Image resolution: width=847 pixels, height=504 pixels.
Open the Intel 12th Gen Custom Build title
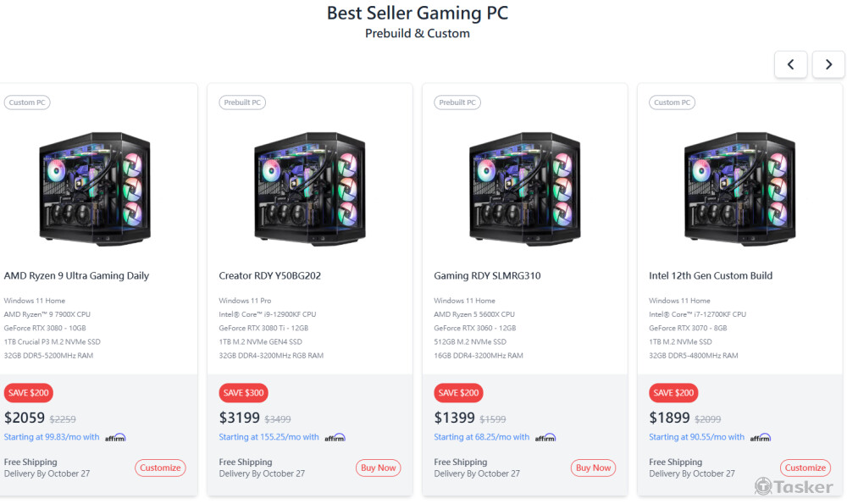(x=711, y=276)
